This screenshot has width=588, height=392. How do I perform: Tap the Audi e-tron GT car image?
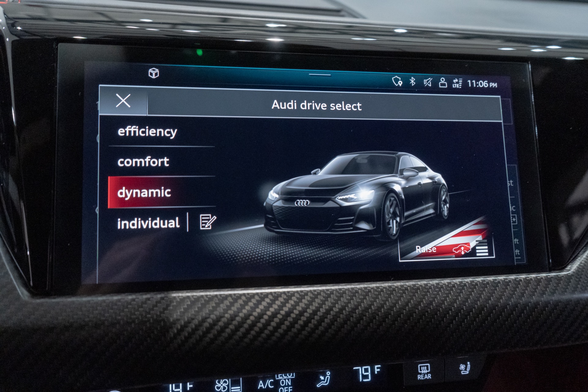357,196
